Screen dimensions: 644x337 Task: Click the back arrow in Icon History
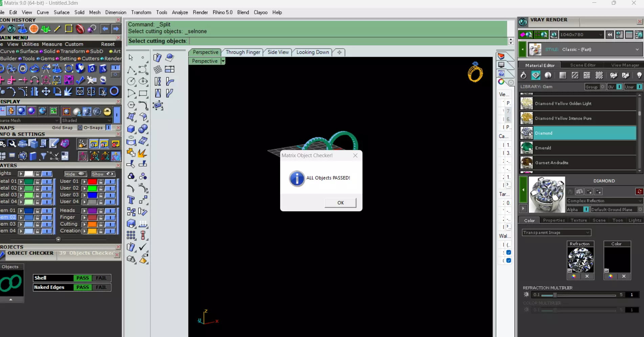point(105,29)
